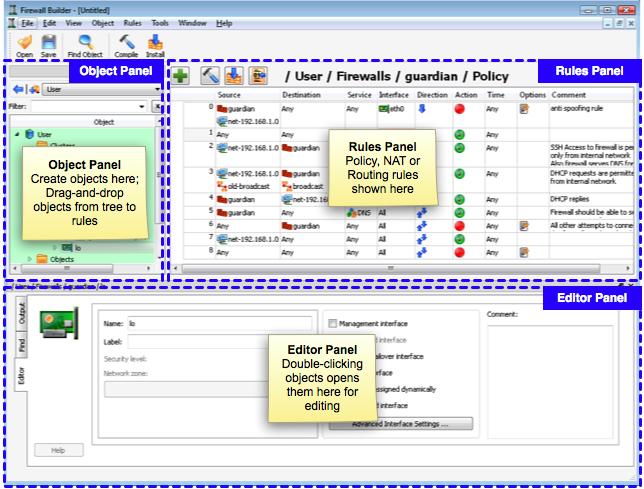644x489 pixels.
Task: Add a new rule with green plus icon
Action: [x=181, y=75]
